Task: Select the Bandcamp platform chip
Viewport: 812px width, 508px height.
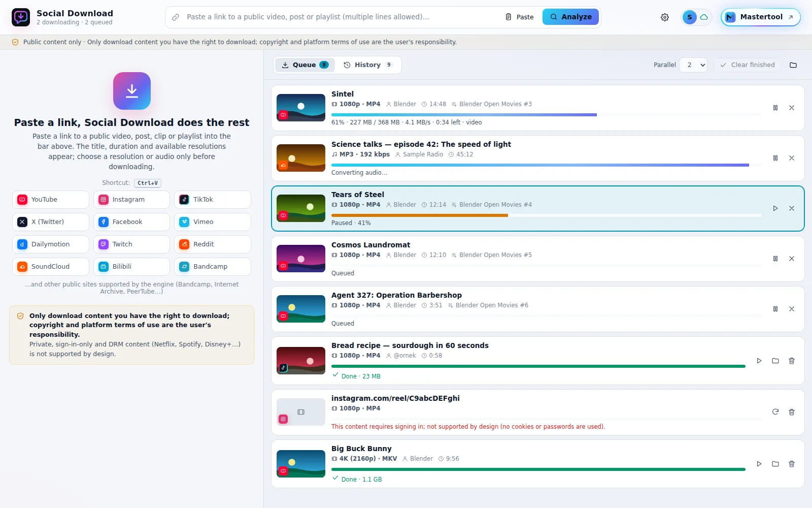Action: pyautogui.click(x=213, y=267)
